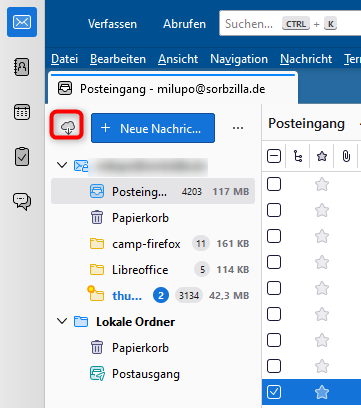
Task: Click into the Suchen search field
Action: click(x=290, y=23)
